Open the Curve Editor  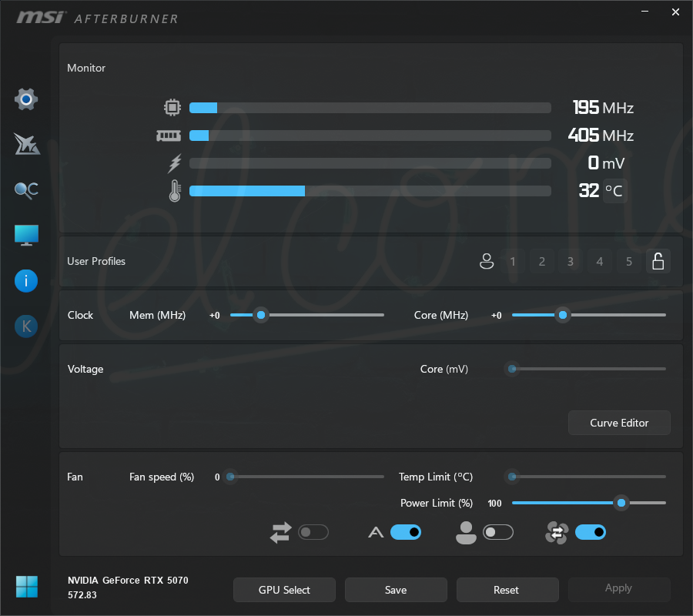point(619,423)
